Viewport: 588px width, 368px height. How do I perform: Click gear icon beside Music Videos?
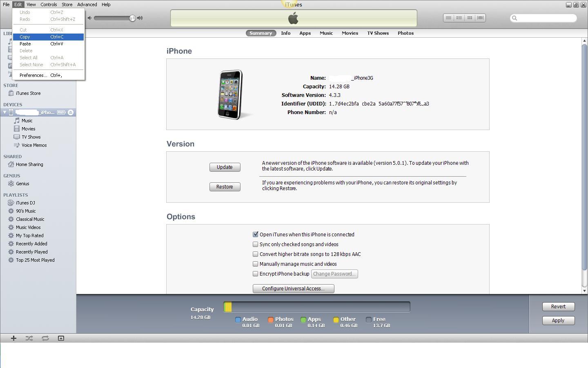click(x=11, y=227)
